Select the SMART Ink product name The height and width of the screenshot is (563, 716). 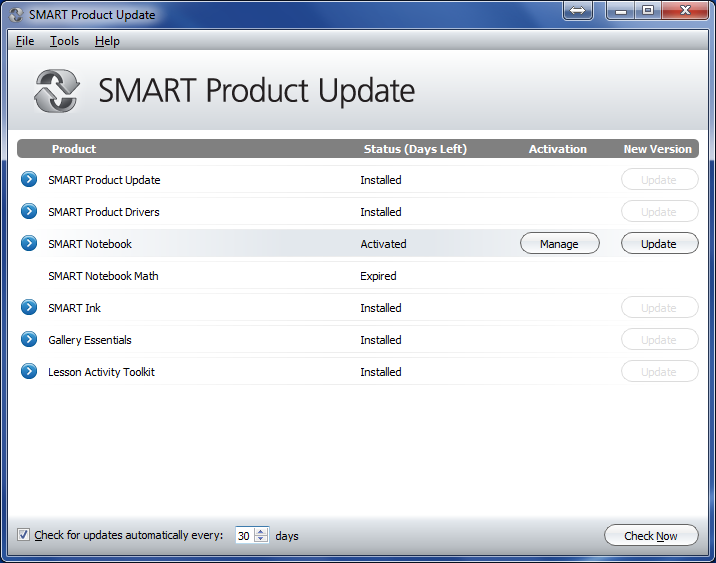pyautogui.click(x=74, y=308)
